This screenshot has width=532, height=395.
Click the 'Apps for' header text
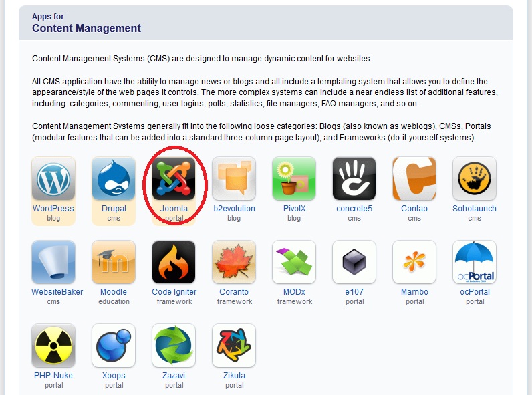tap(48, 16)
